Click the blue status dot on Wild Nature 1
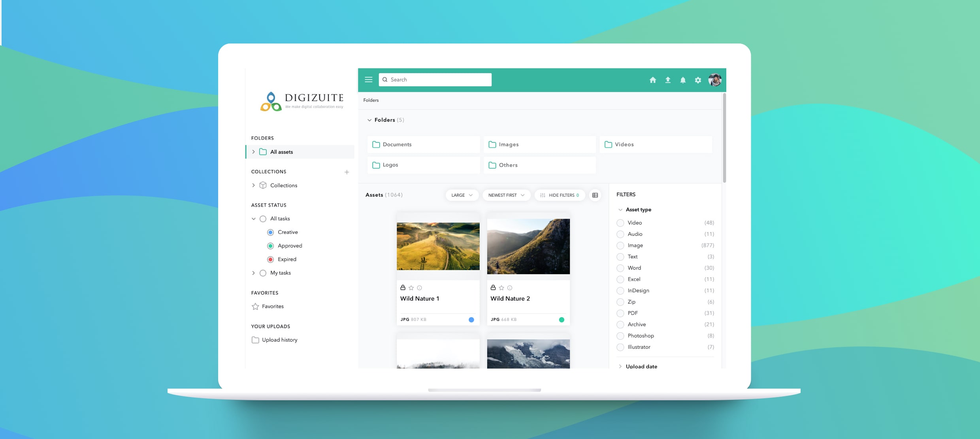This screenshot has height=439, width=980. 471,319
